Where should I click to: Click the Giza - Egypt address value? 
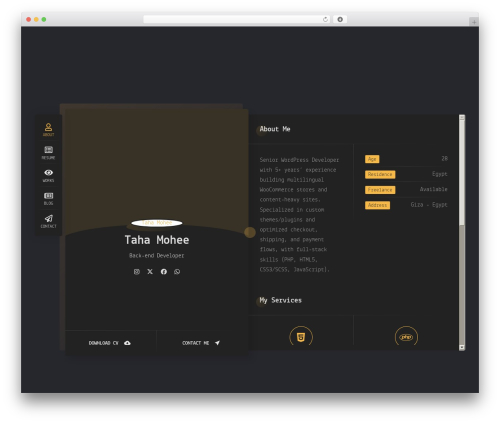(429, 205)
